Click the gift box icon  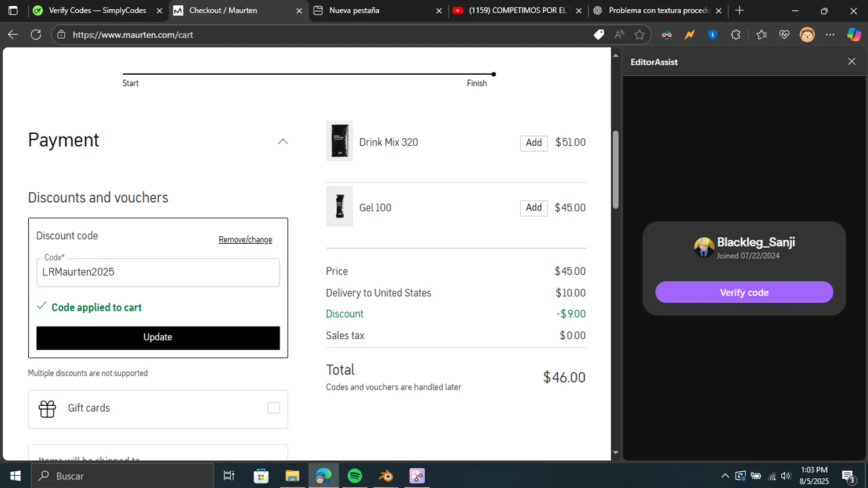pyautogui.click(x=47, y=409)
